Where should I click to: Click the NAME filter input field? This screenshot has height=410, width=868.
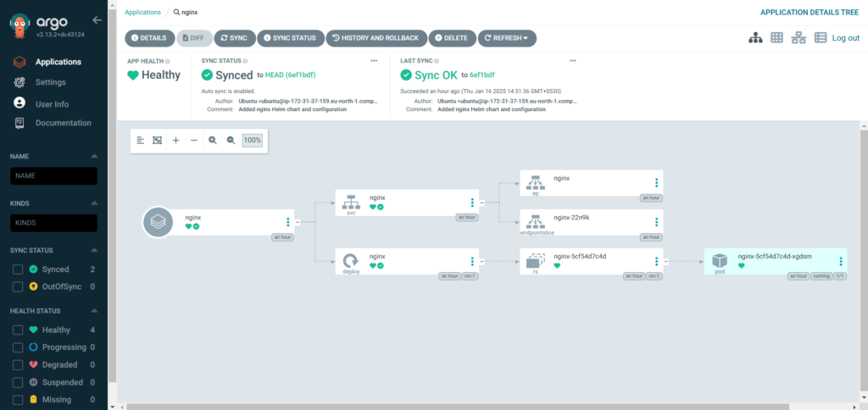53,176
